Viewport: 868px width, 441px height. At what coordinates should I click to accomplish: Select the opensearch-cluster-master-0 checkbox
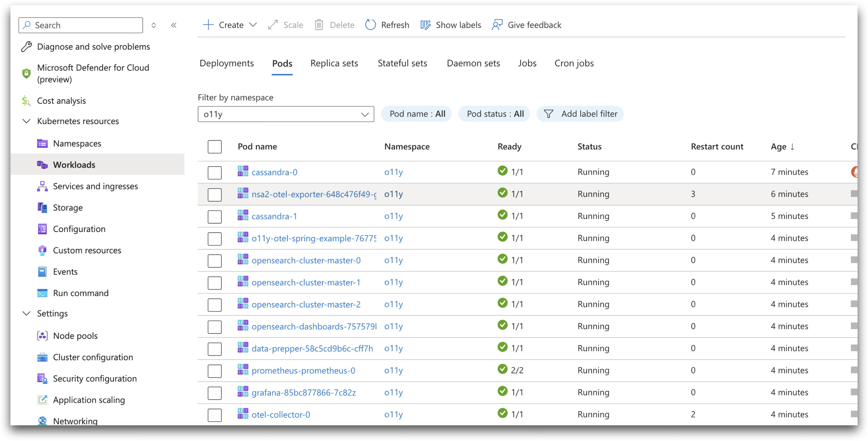tap(215, 261)
